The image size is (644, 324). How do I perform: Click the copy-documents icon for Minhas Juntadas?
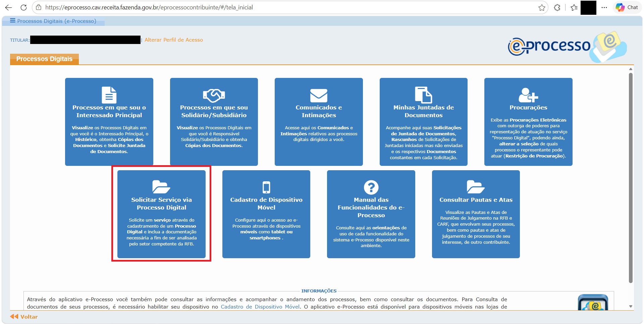tap(423, 95)
